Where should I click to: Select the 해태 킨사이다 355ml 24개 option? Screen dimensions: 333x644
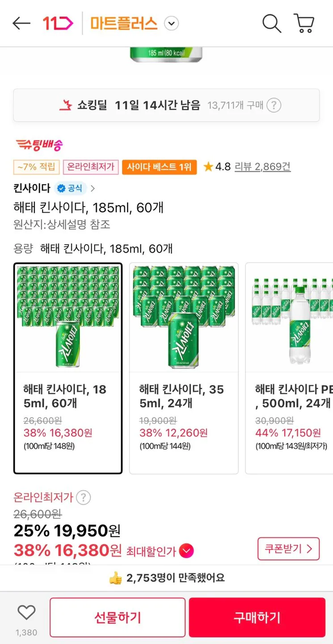[x=183, y=367]
